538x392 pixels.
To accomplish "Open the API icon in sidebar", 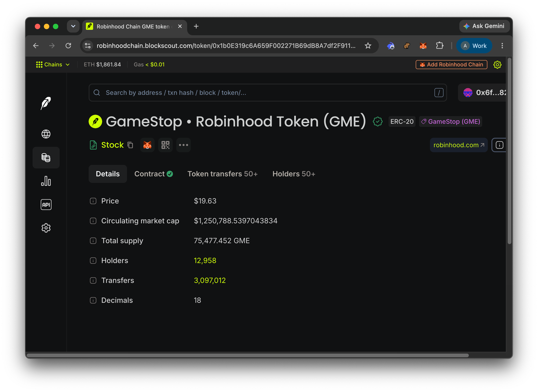I will [46, 205].
